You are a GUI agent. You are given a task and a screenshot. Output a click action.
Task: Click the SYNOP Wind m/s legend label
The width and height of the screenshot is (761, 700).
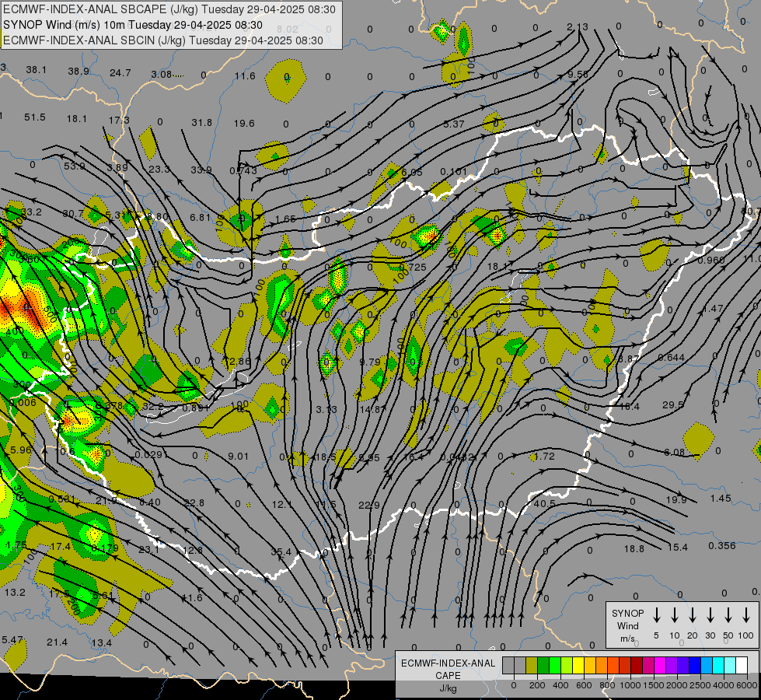(627, 625)
